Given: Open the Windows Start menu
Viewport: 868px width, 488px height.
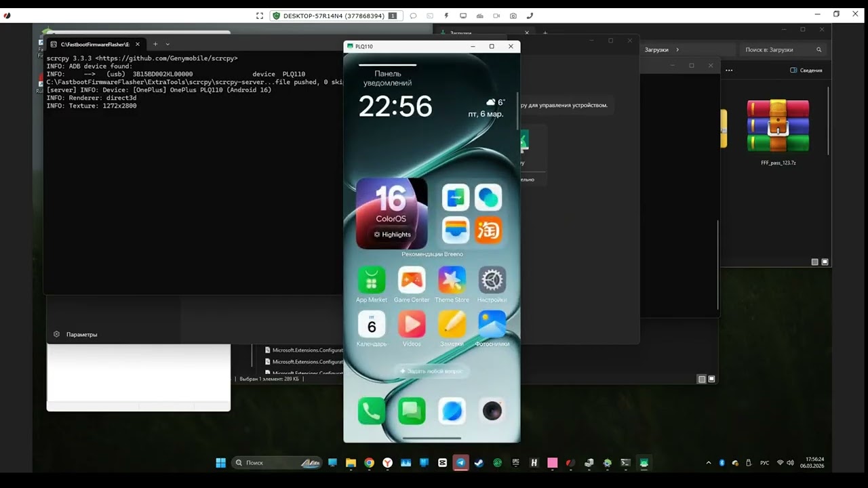Looking at the screenshot, I should 220,463.
